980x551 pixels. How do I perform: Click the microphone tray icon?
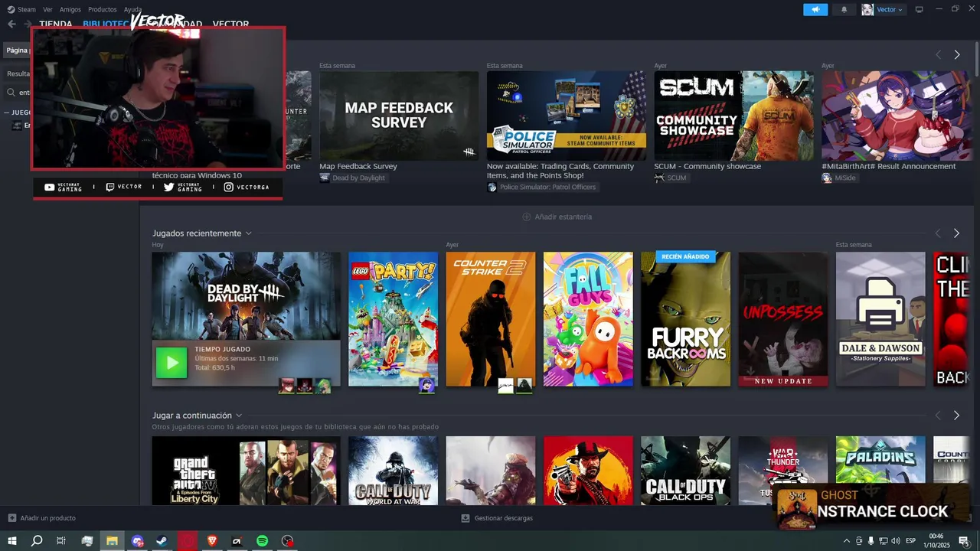pyautogui.click(x=871, y=541)
